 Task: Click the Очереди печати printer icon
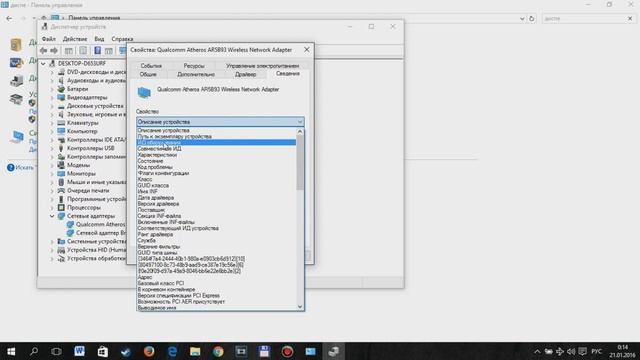coord(61,191)
